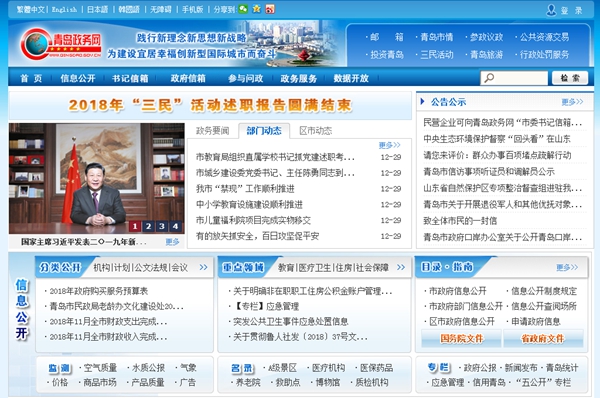Screen dimensions: 600x398
Task: Open notice 青岛市信访事项听证员和调解员公示
Action: tap(489, 172)
